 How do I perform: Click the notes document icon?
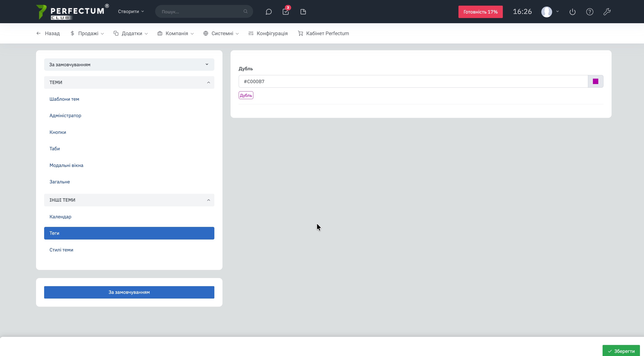[303, 12]
